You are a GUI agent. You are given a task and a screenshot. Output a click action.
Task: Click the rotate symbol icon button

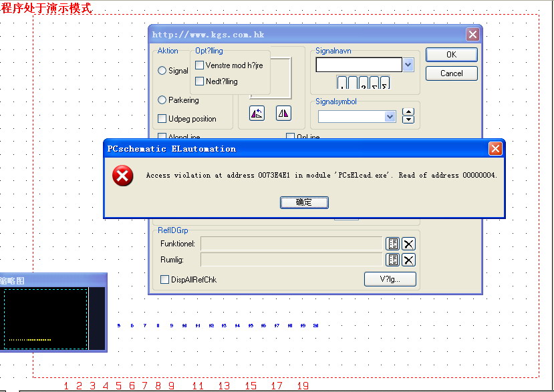click(x=257, y=114)
